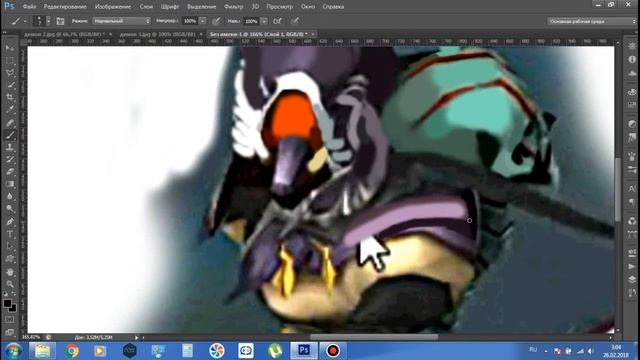This screenshot has width=640, height=360.
Task: Click the zoom percentage field in status bar
Action: click(x=31, y=338)
